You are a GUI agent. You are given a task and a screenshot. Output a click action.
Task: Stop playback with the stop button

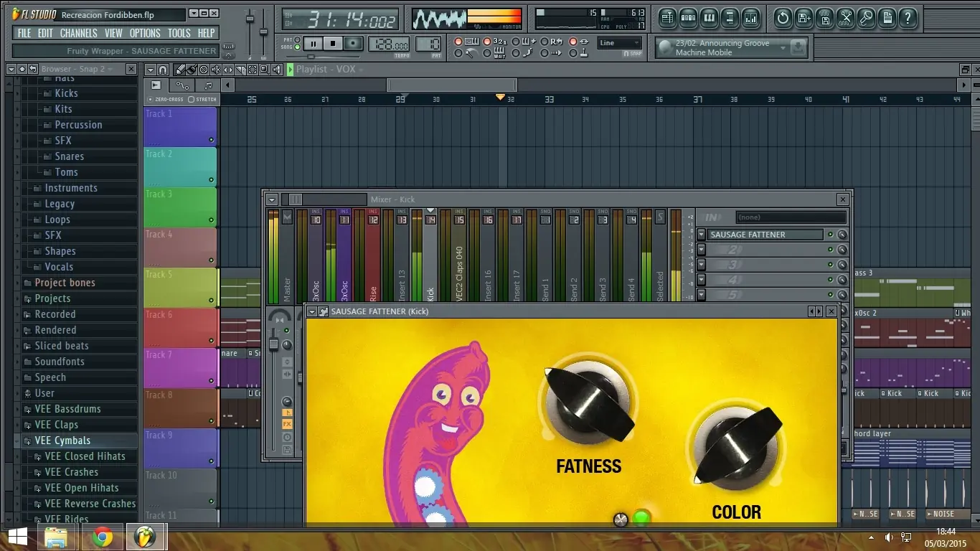click(x=333, y=44)
